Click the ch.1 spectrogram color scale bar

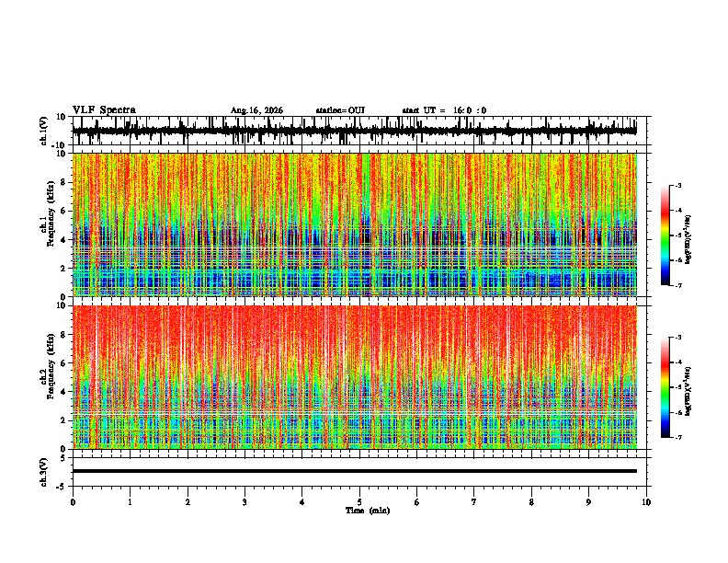tap(665, 236)
